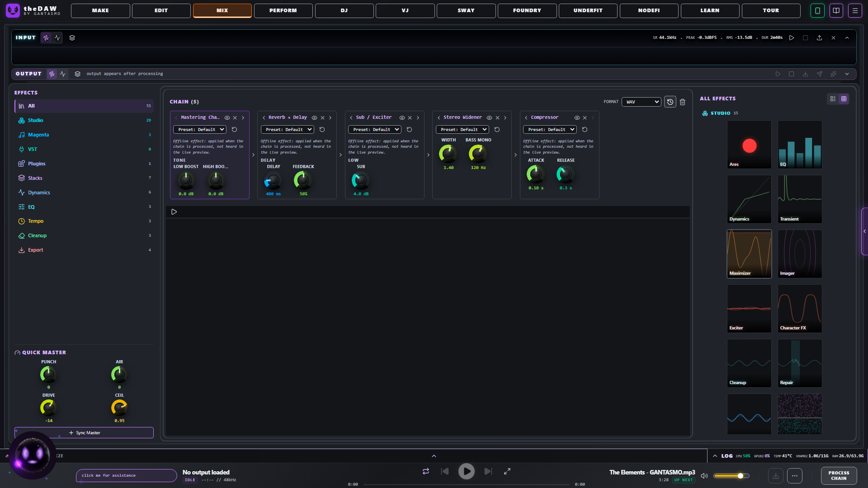The width and height of the screenshot is (868, 488).
Task: Click the 'click me for assistance' bubble
Action: tap(126, 475)
